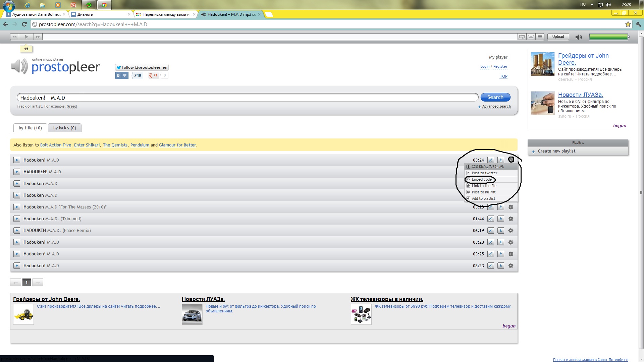This screenshot has width=644, height=362.
Task: Click the player seek progress bar
Action: pyautogui.click(x=280, y=37)
